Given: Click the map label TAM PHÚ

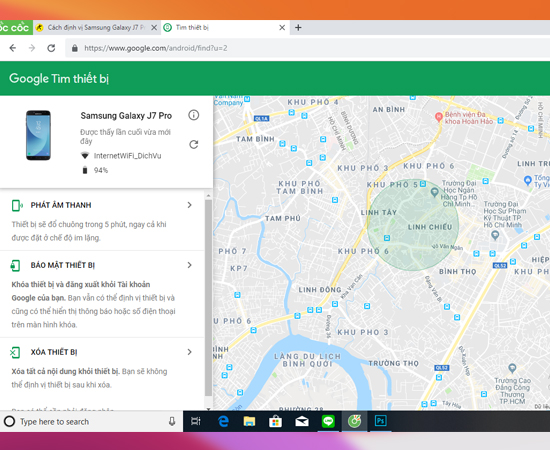Looking at the screenshot, I should (x=283, y=219).
